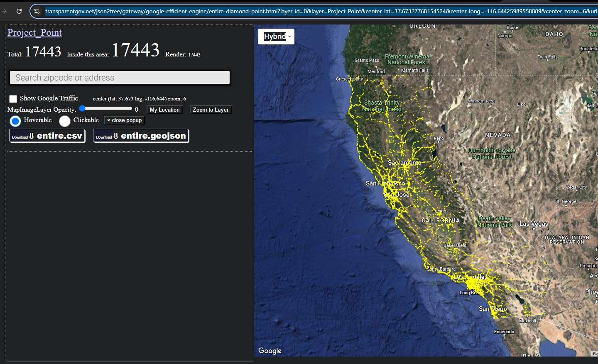The height and width of the screenshot is (364, 598).
Task: Click the Santa Barbara label on the map
Action: click(441, 269)
